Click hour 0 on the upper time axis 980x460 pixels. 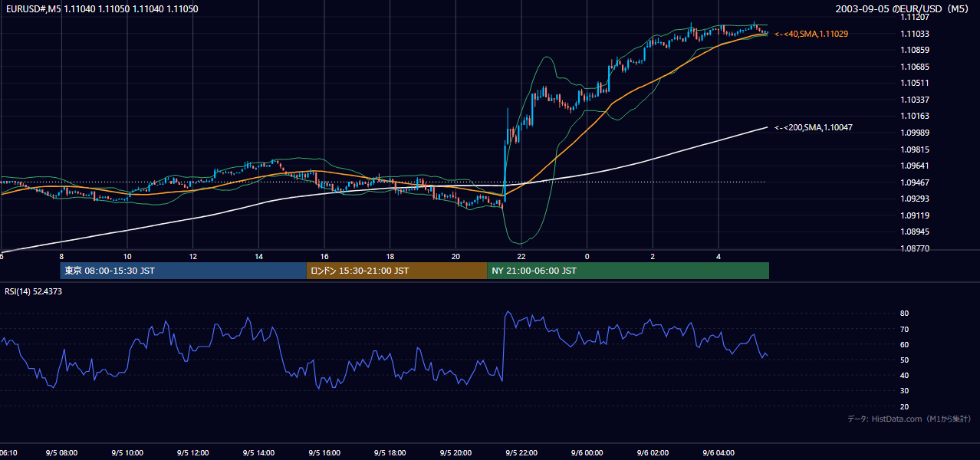tap(587, 256)
